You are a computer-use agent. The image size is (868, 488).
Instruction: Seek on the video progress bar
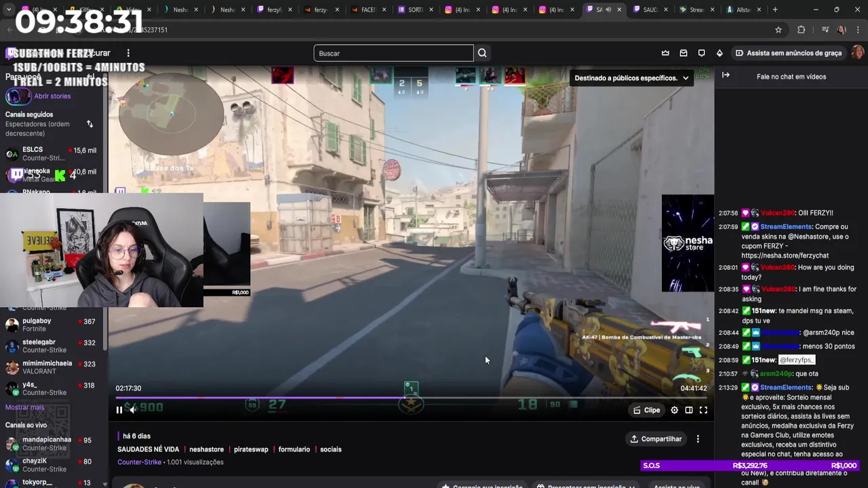pos(411,398)
